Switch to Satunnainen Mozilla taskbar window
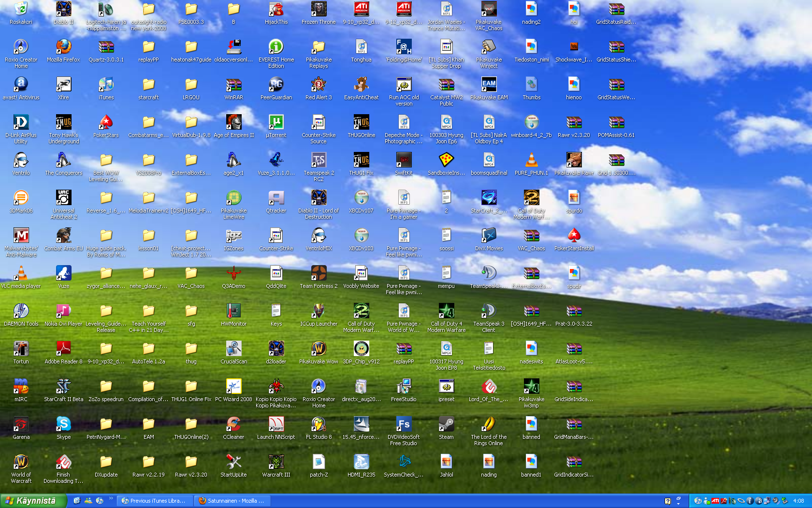Screen dimensions: 812x508 click(x=232, y=501)
